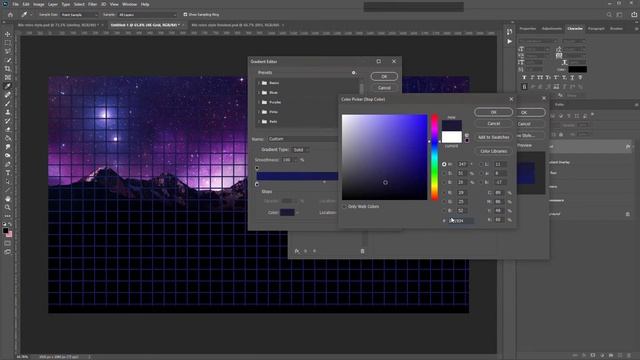Switch to the Paragraph panel tab
The width and height of the screenshot is (640, 360).
[x=596, y=29]
